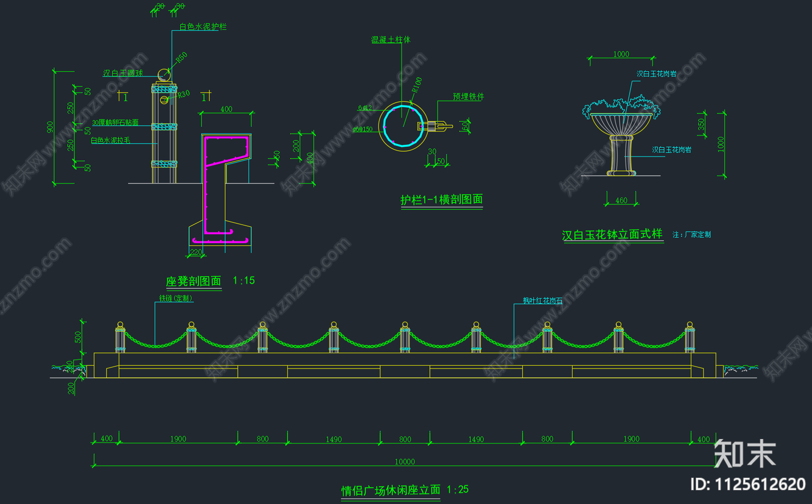
Task: Select the '混凝土柱体' label
Action: (391, 40)
